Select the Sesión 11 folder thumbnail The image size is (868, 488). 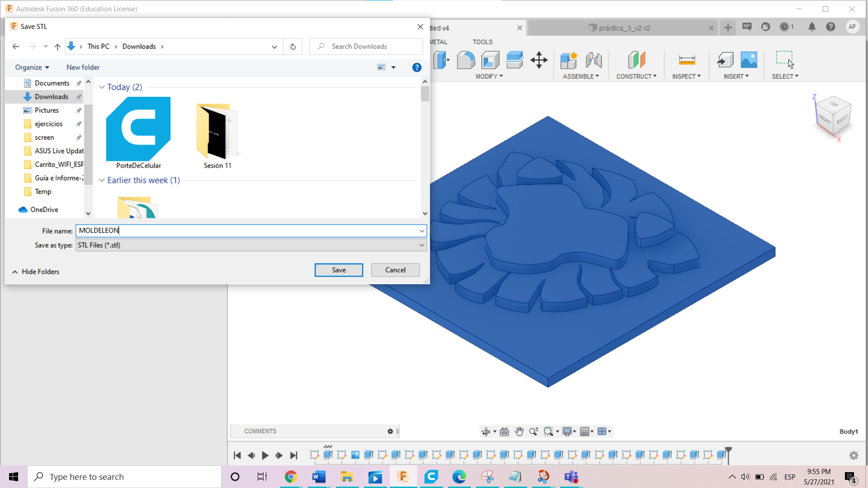click(217, 136)
